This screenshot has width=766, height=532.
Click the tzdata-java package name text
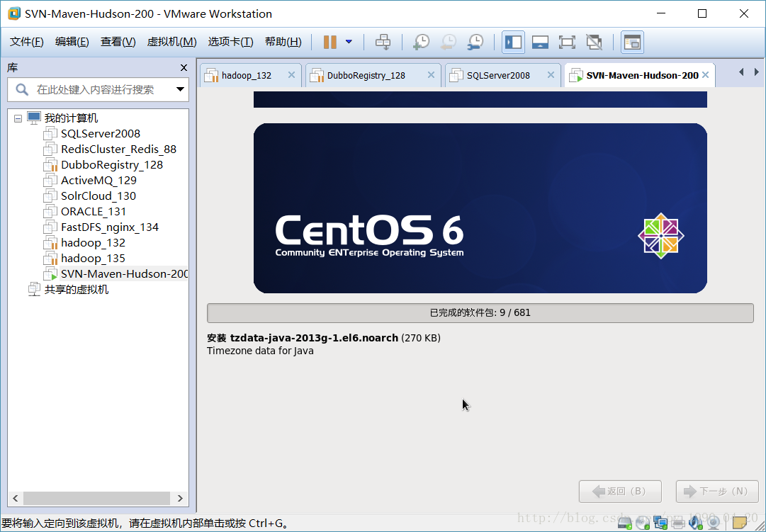point(314,338)
